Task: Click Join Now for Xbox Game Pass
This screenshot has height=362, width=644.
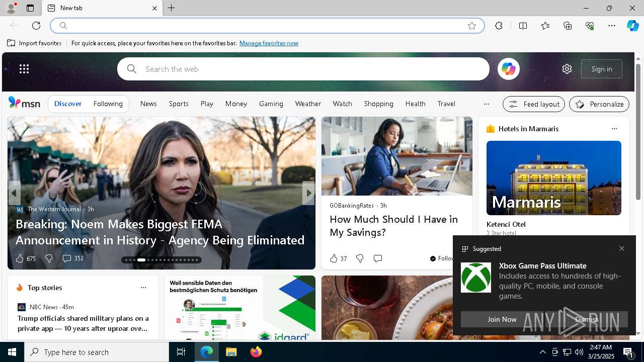Action: tap(502, 319)
